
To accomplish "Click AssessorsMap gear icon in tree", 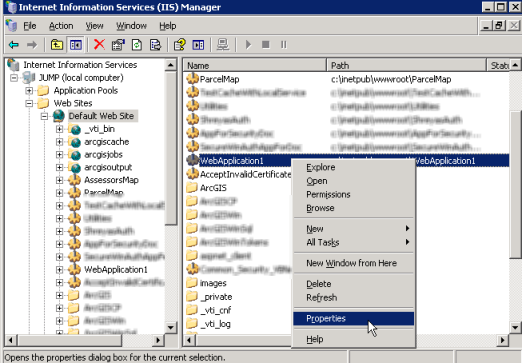I will click(x=74, y=180).
